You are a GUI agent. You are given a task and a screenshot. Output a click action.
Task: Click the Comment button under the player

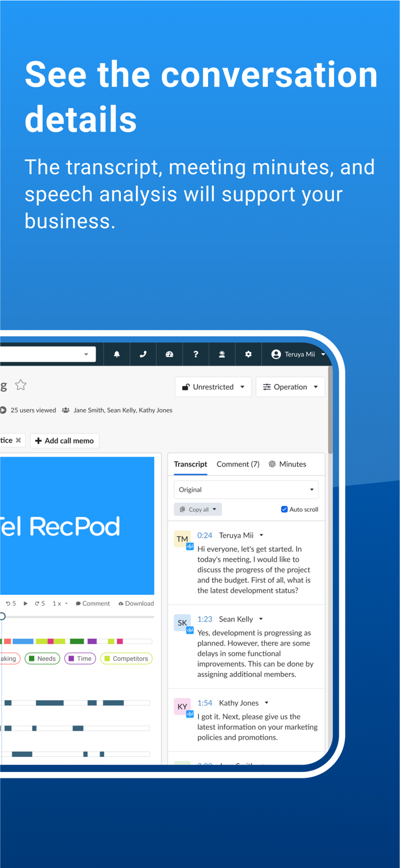92,604
